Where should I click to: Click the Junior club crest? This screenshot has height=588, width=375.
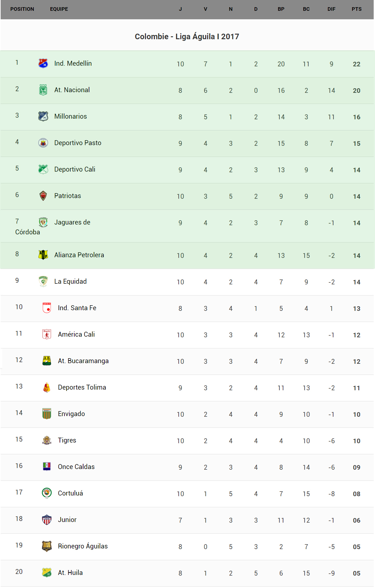tap(47, 520)
